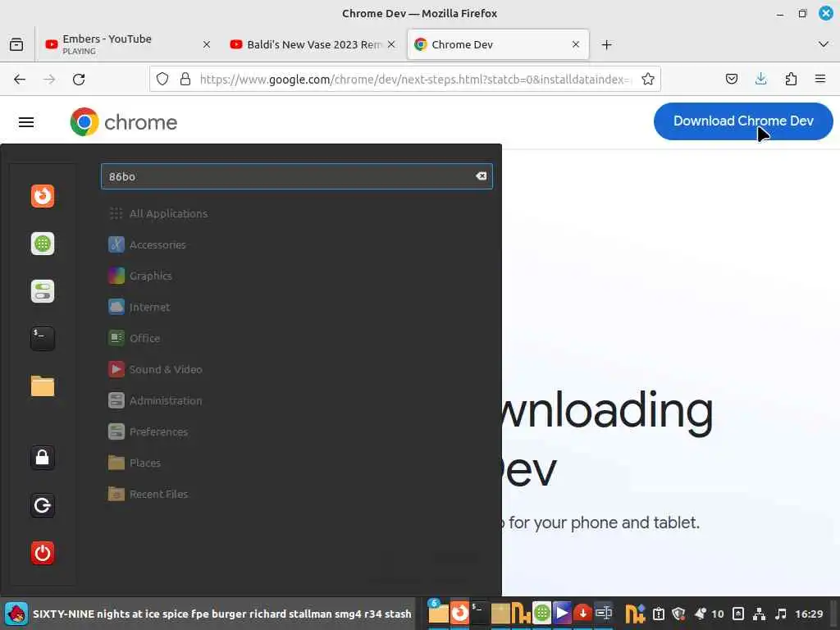Open clipboard tray applet
Viewport: 840px width, 630px height.
(x=659, y=614)
